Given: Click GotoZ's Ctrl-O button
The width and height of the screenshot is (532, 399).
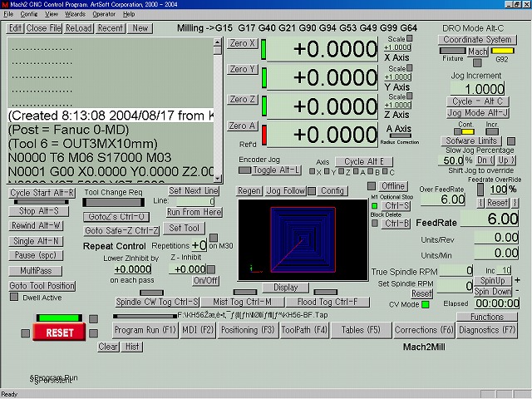Looking at the screenshot, I should (x=116, y=217).
